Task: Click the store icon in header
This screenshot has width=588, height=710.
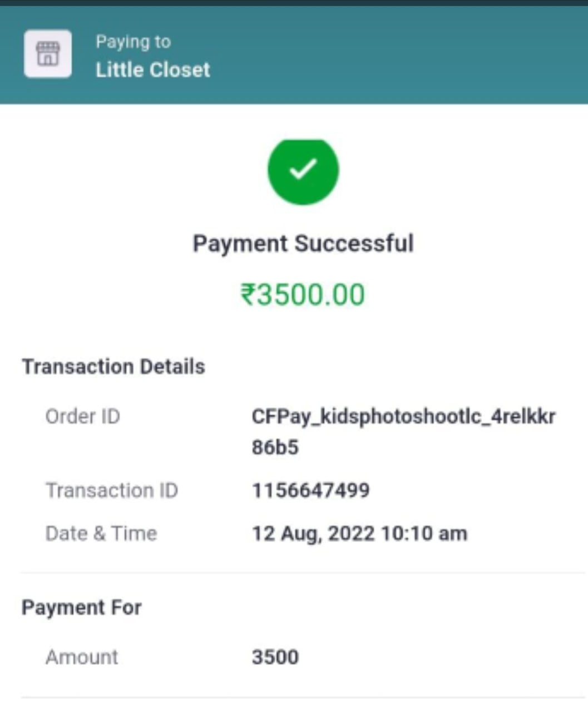Action: [x=48, y=54]
